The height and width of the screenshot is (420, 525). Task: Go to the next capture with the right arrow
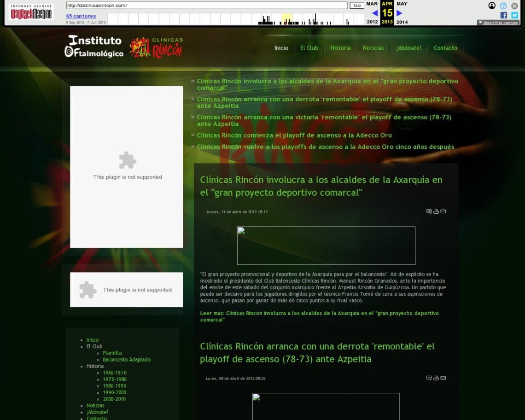(399, 13)
